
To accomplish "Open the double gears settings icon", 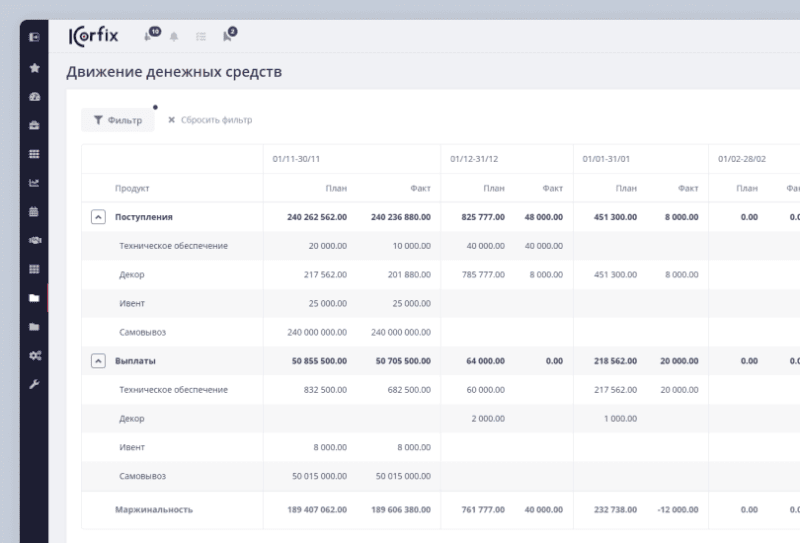I will 34,355.
